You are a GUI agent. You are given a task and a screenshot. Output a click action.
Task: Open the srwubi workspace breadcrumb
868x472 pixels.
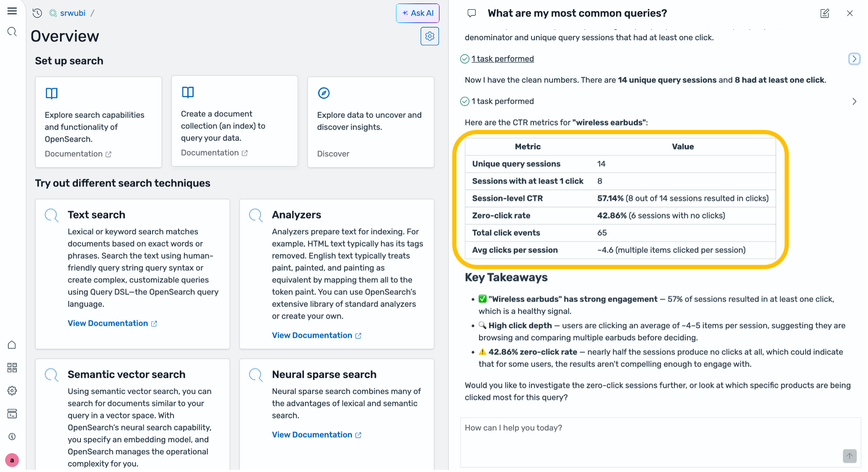point(73,13)
